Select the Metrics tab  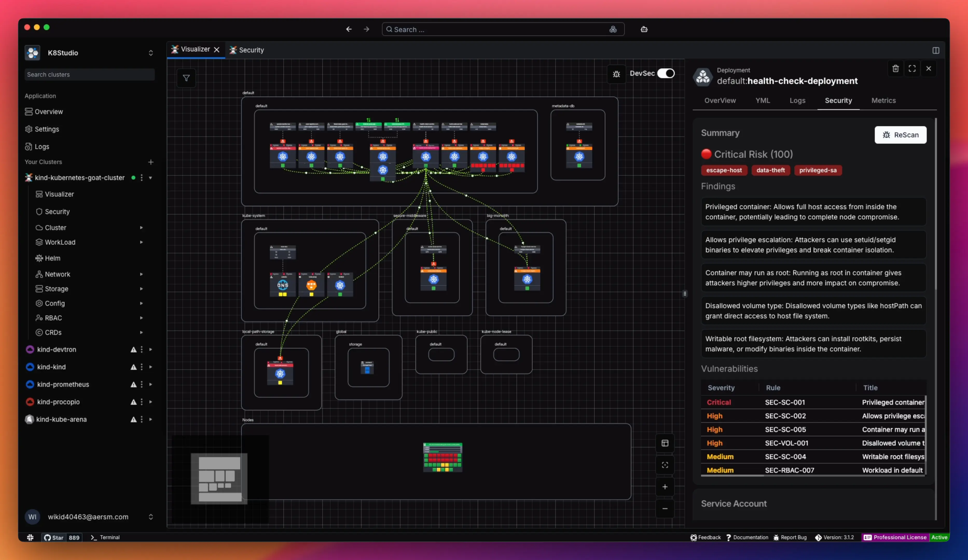click(883, 101)
